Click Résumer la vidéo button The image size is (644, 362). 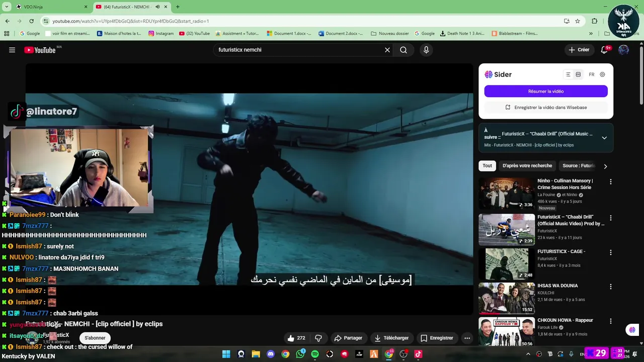point(546,92)
